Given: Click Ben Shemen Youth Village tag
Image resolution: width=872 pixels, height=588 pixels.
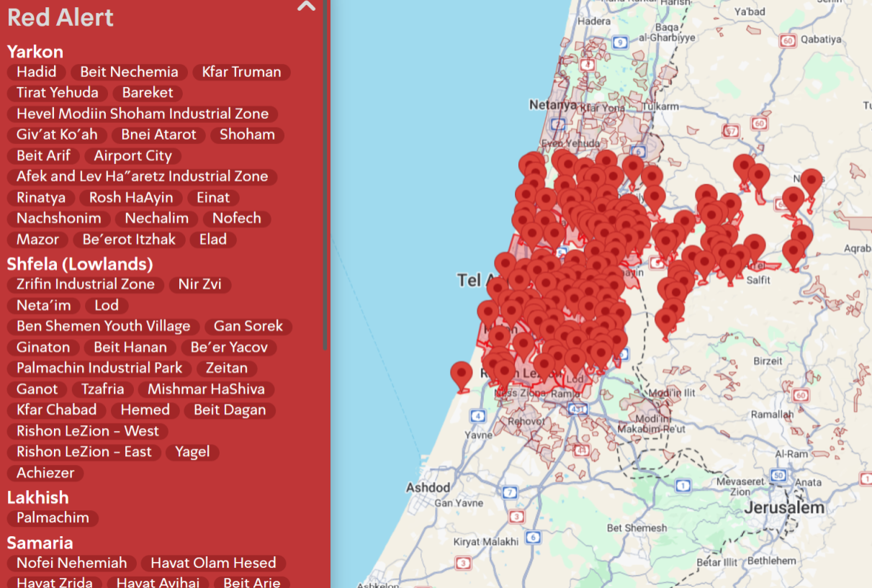Looking at the screenshot, I should [x=104, y=326].
